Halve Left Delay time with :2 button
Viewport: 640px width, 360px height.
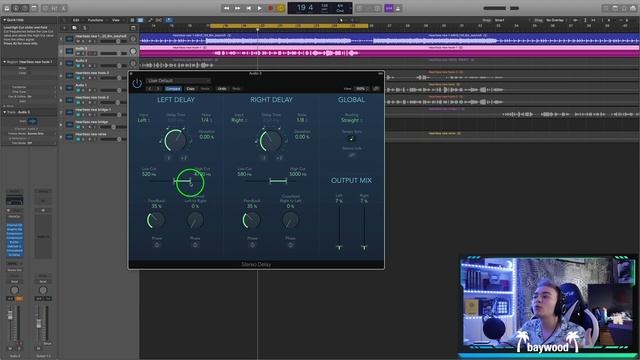point(169,158)
